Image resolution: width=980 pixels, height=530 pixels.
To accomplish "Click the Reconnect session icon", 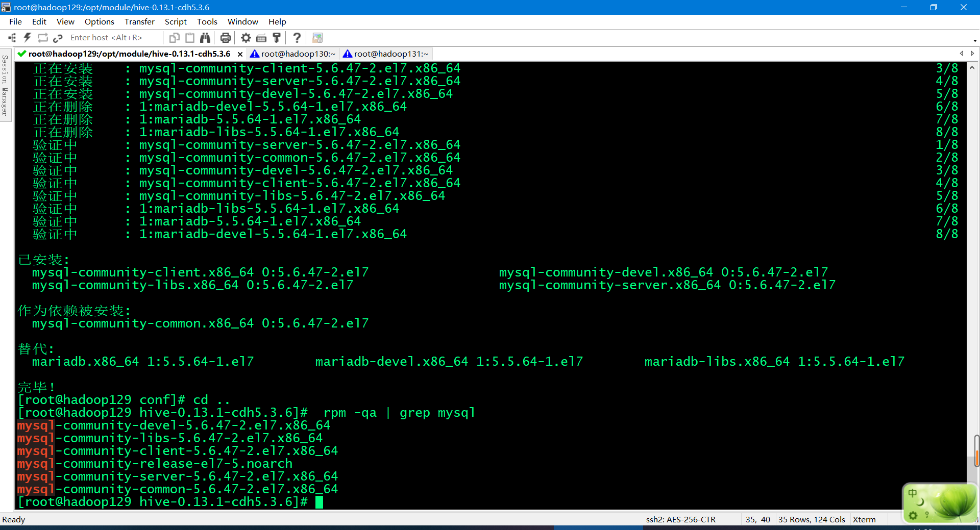I will tap(43, 38).
